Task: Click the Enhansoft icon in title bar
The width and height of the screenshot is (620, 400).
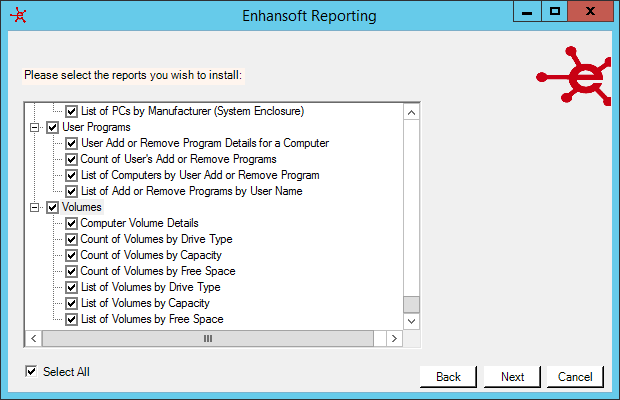Action: pos(18,16)
